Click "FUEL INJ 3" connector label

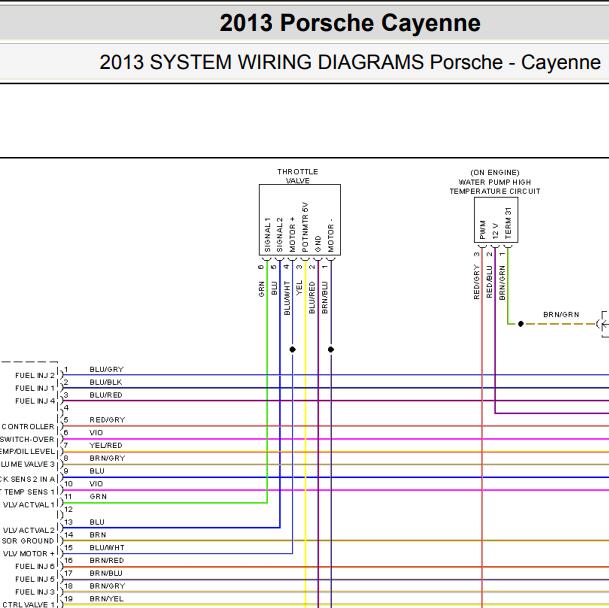click(x=35, y=592)
